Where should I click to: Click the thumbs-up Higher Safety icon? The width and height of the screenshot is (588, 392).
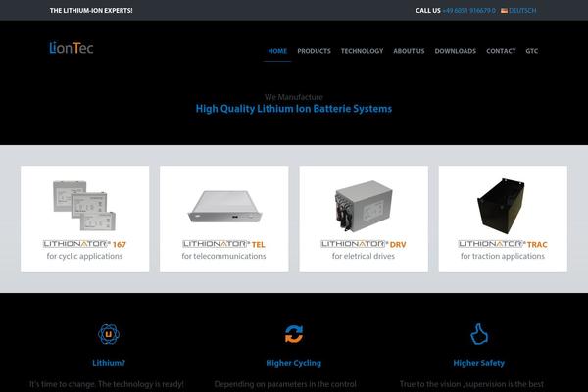pyautogui.click(x=479, y=334)
